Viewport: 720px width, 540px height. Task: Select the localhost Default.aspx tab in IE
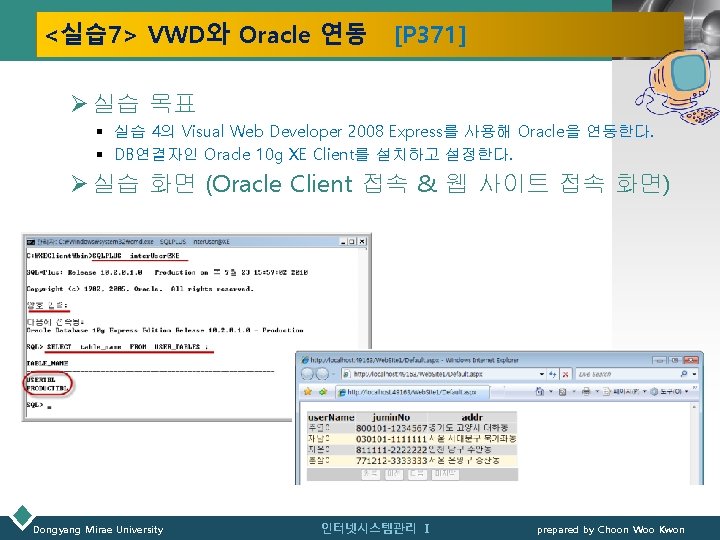click(x=412, y=392)
